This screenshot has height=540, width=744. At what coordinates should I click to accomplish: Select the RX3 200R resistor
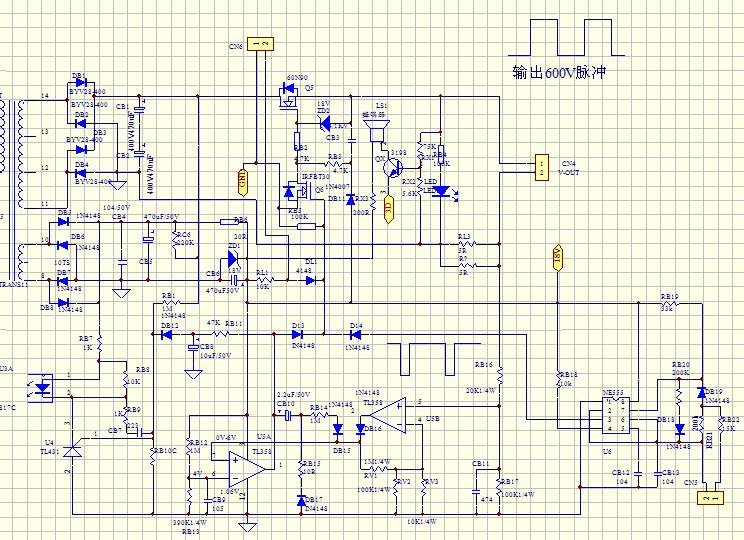click(373, 203)
